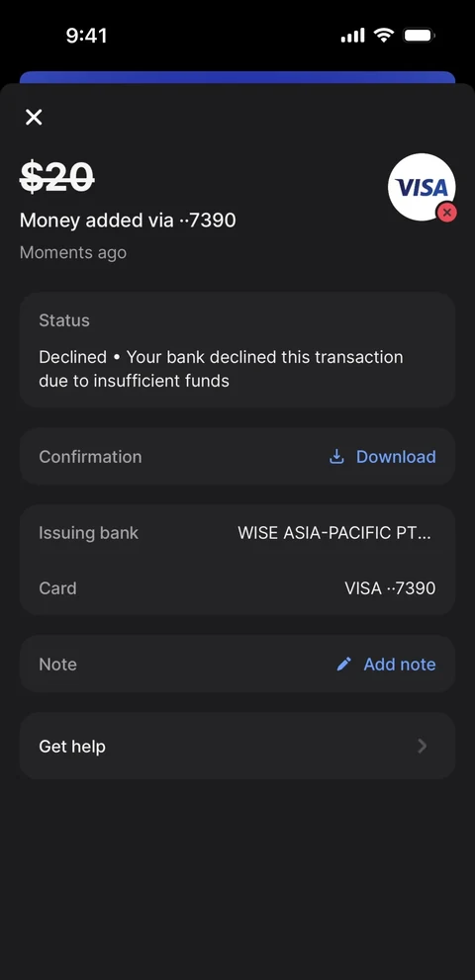Add a note to this transaction
The image size is (475, 980).
[386, 664]
